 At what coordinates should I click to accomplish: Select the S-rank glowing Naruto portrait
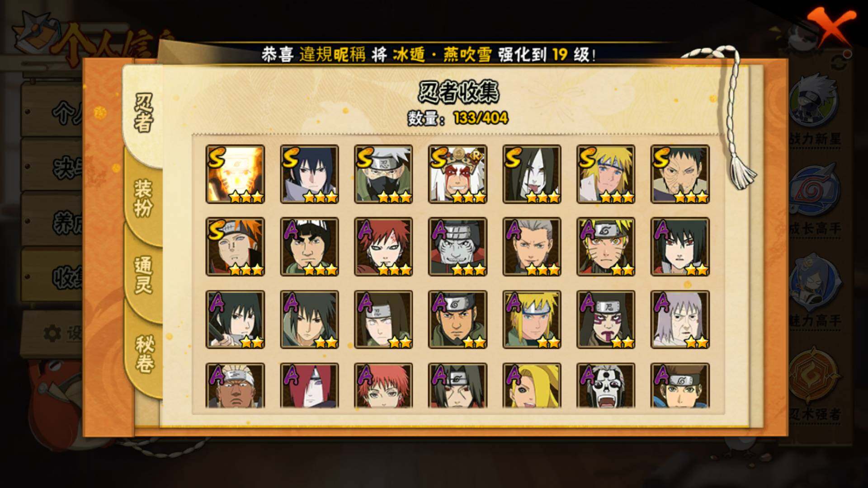(x=235, y=174)
